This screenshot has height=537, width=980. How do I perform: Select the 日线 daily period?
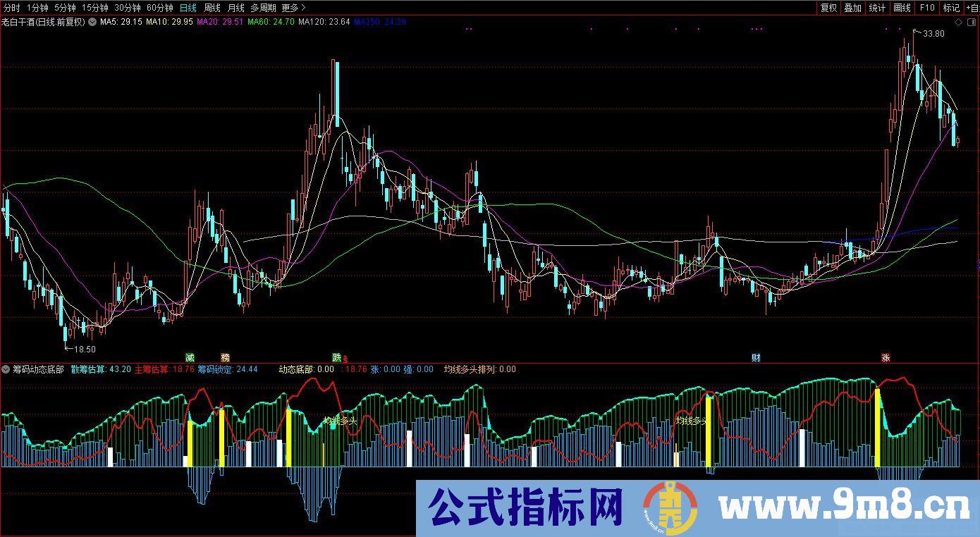[x=188, y=8]
